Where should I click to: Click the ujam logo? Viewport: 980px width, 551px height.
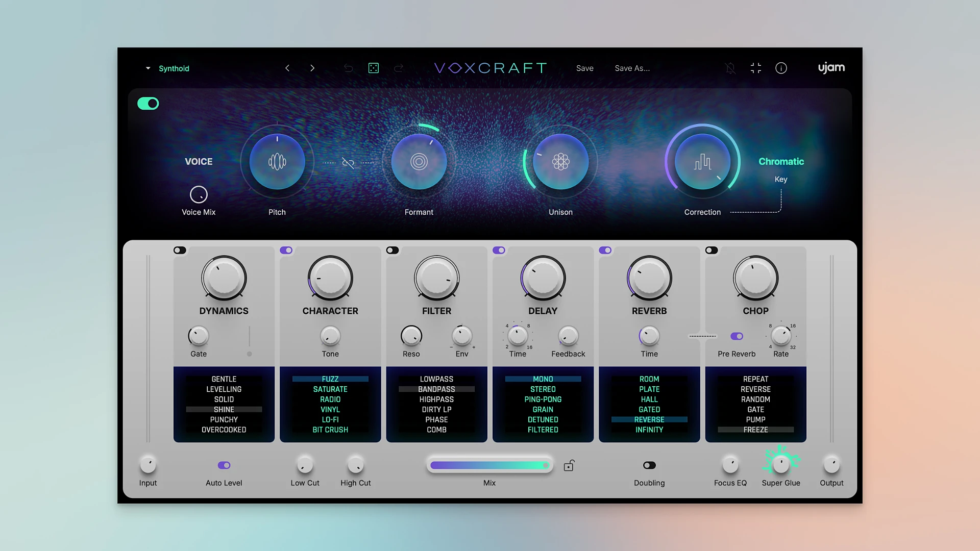[831, 67]
